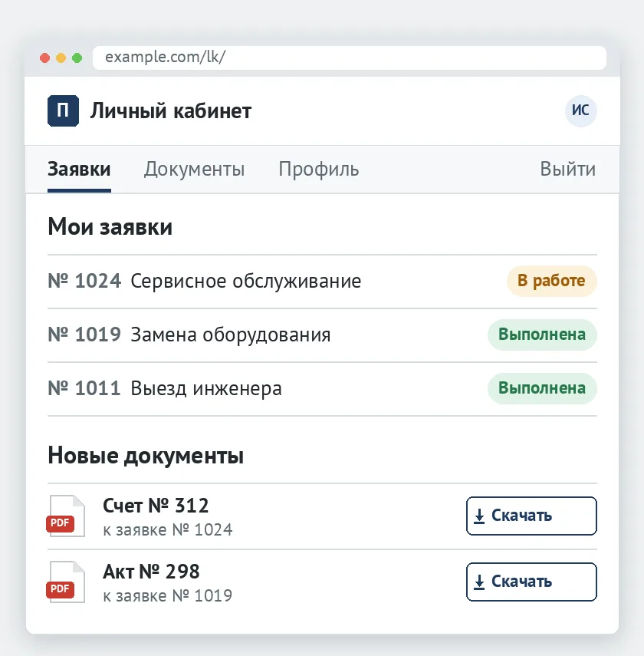Image resolution: width=644 pixels, height=656 pixels.
Task: Click PDF icon for Счет № 312
Action: pyautogui.click(x=66, y=516)
